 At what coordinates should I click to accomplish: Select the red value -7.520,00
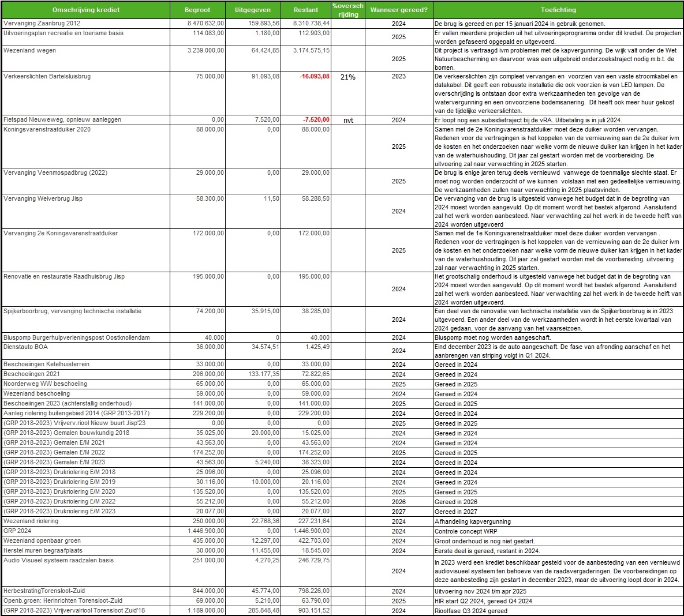pyautogui.click(x=316, y=119)
